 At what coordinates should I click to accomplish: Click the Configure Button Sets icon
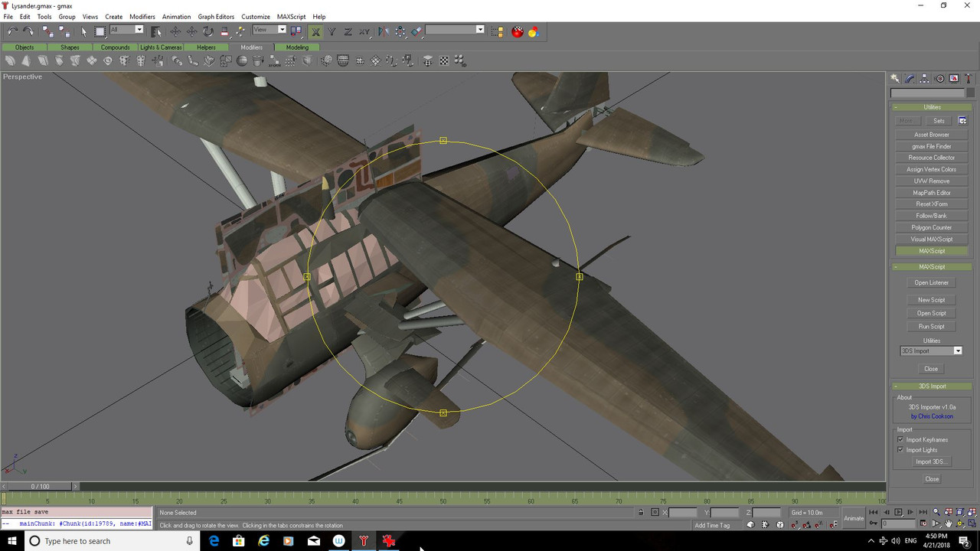click(x=962, y=120)
